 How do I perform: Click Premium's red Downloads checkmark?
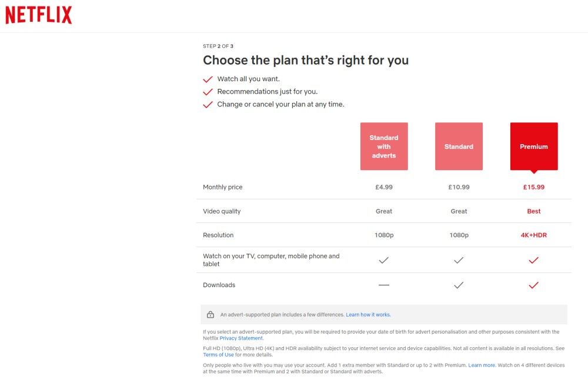coord(533,285)
